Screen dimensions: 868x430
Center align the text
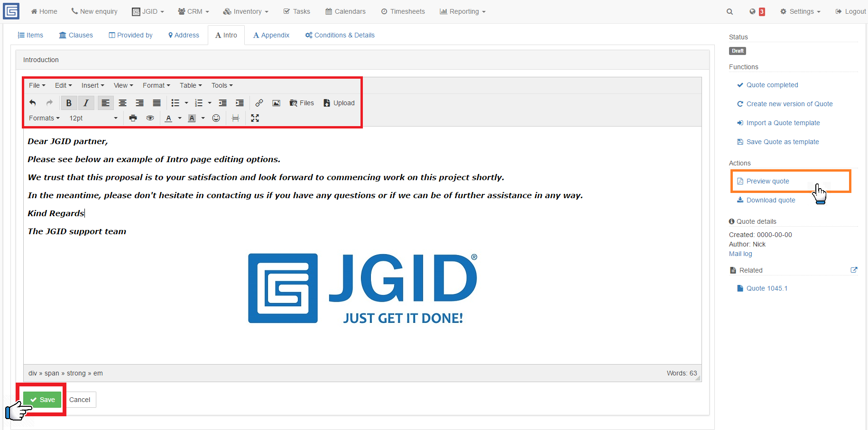(122, 103)
